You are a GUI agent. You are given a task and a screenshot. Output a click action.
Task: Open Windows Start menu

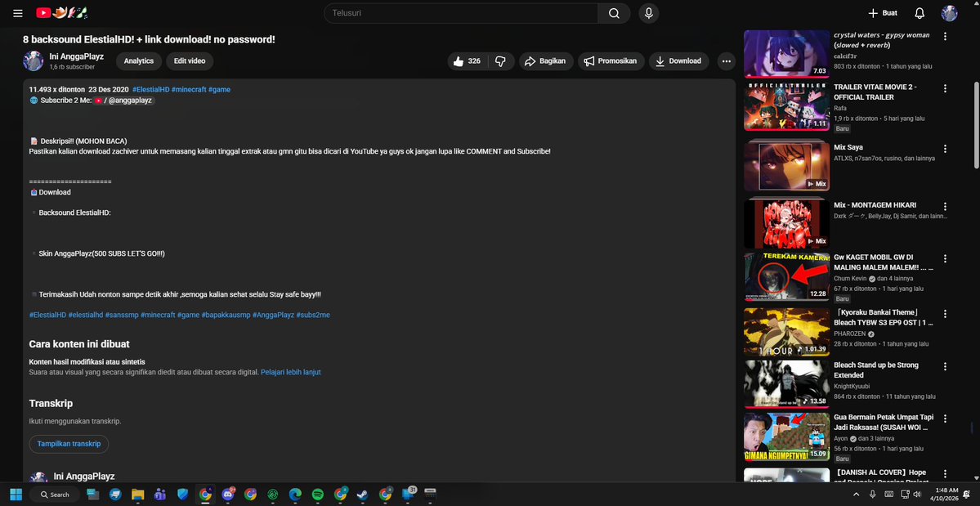pyautogui.click(x=16, y=495)
